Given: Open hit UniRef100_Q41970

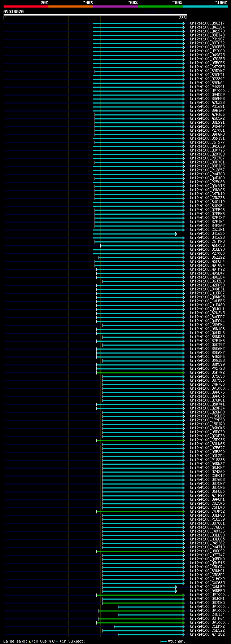Looking at the screenshot, I should click(207, 31).
